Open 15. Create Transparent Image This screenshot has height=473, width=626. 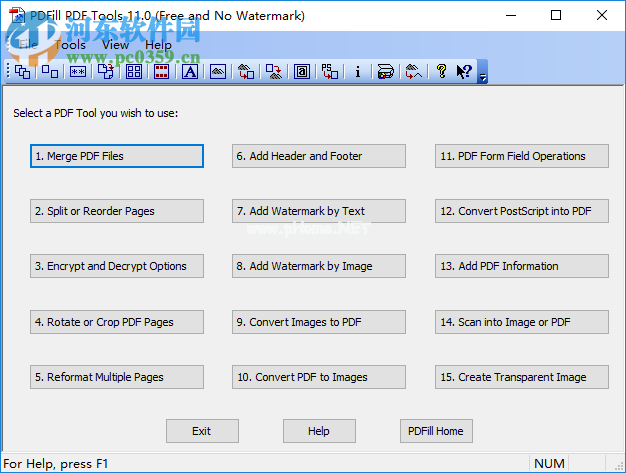tap(522, 377)
